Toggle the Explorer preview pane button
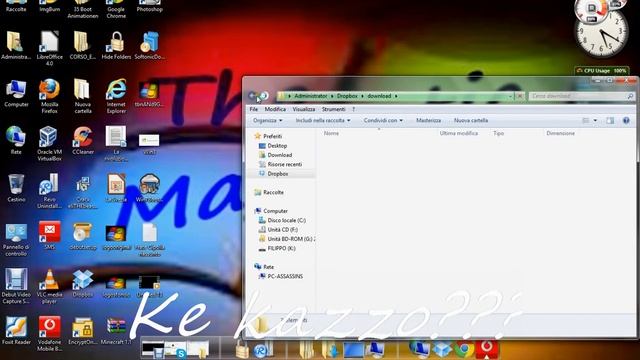 pos(610,120)
